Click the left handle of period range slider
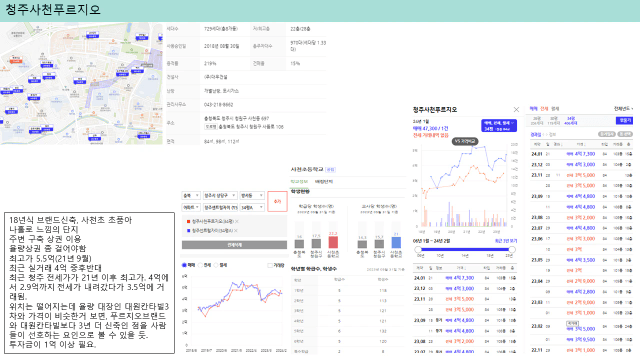The image size is (640, 360). [x=418, y=249]
